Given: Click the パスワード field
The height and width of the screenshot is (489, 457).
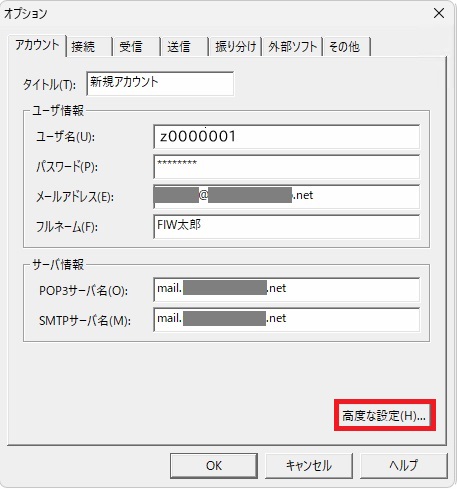Looking at the screenshot, I should click(287, 166).
